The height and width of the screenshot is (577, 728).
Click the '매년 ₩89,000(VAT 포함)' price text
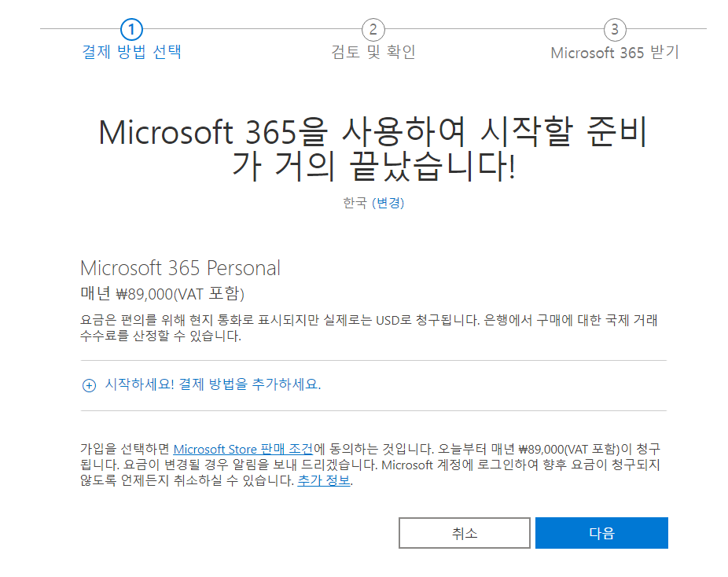pyautogui.click(x=162, y=294)
